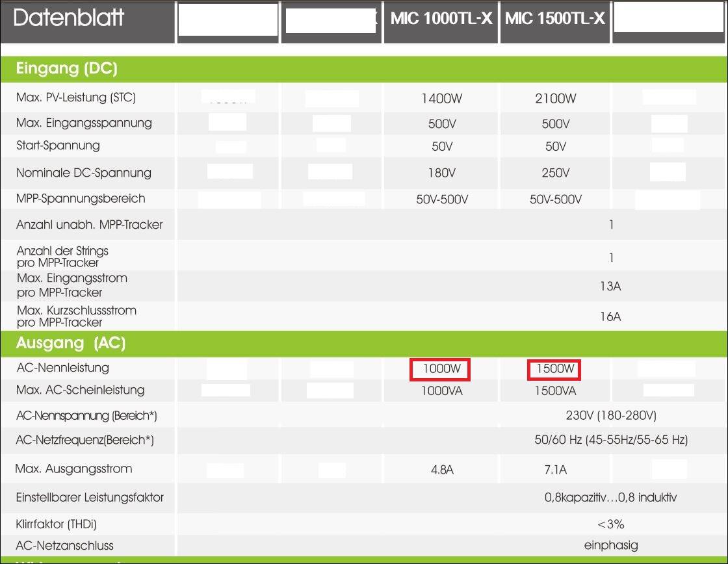
Task: Click the AC-Nennleistung row label
Action: pos(62,368)
